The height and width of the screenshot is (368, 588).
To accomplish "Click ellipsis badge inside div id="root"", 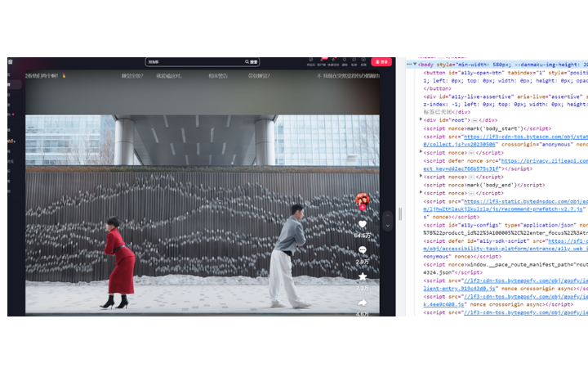I will pos(474,120).
